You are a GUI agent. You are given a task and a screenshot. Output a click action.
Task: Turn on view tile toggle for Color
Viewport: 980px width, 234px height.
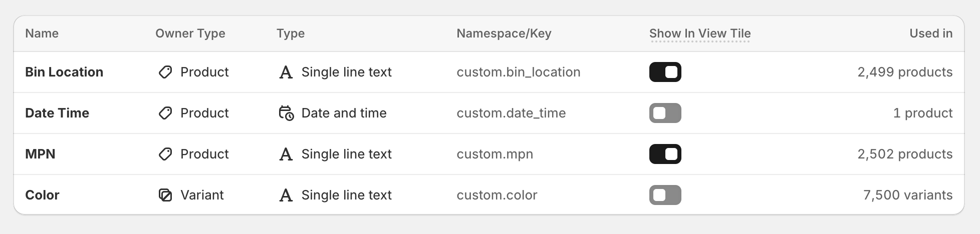point(665,195)
